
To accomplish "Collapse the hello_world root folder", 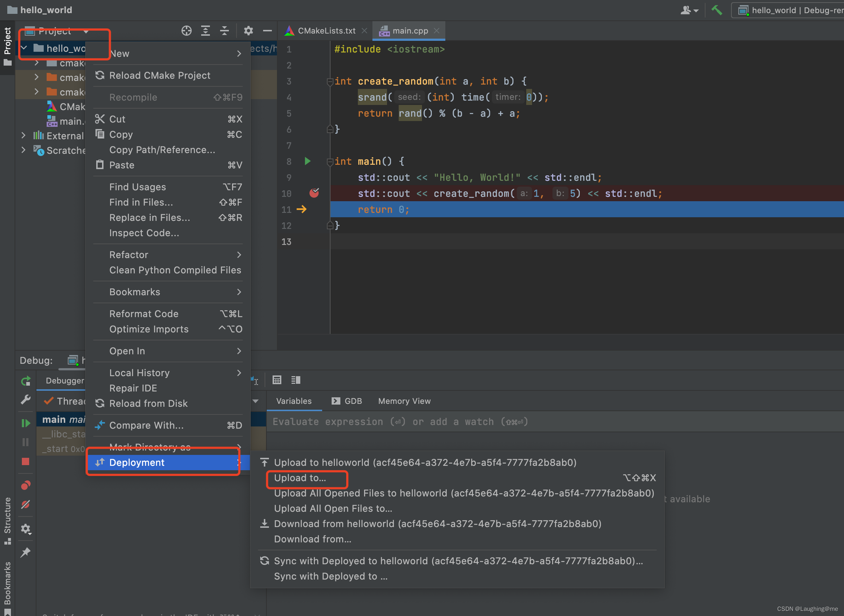I will 24,48.
